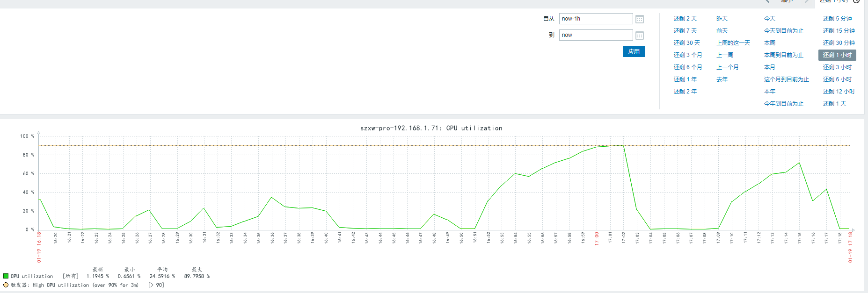Viewport: 868px width, 293px height.
Task: Choose the 还剩 6 个月 range
Action: click(688, 67)
